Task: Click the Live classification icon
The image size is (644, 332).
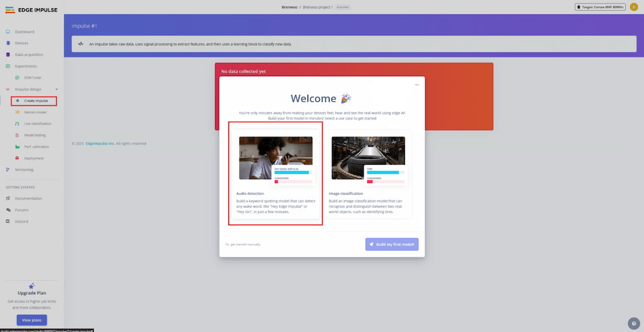Action: pos(18,124)
